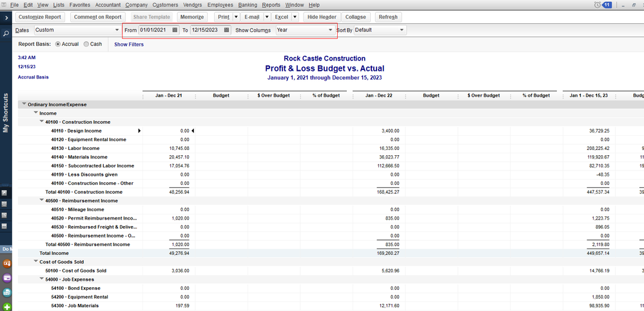Click the Comment on Report button

pyautogui.click(x=98, y=17)
